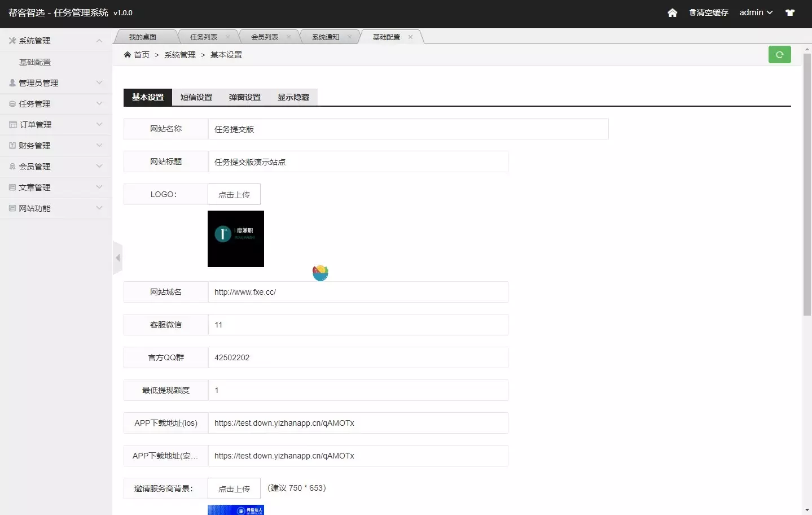The width and height of the screenshot is (812, 515).
Task: Click the 管理员管理 user icon
Action: (x=12, y=83)
